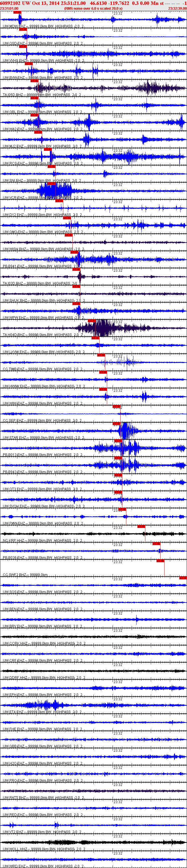187x868 pixels.
Task: Click the red pick flag on the STAR trace
Action: [116, 423]
